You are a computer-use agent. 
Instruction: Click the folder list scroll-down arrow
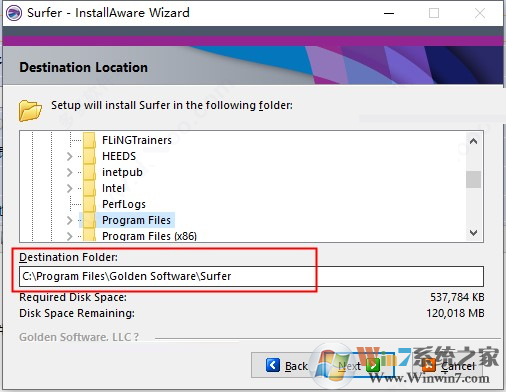click(473, 233)
